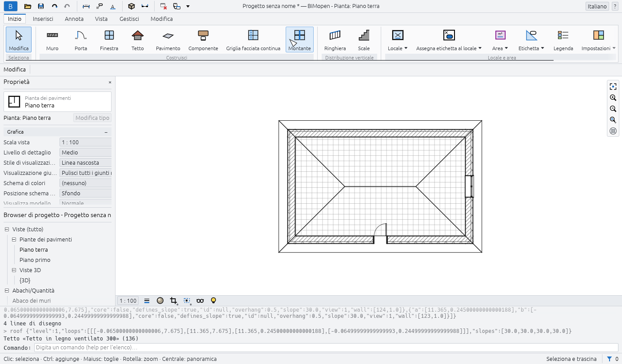Image resolution: width=622 pixels, height=364 pixels.
Task: Open the Locale dropdown
Action: tap(398, 40)
